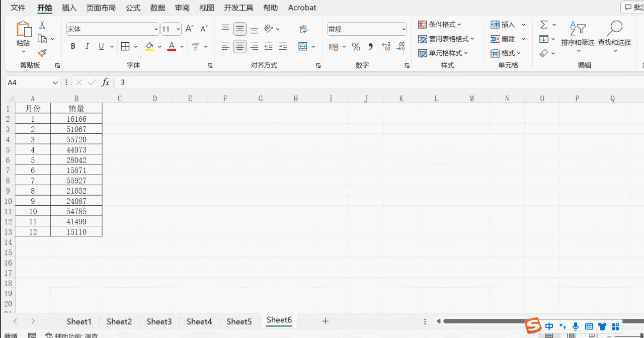This screenshot has height=338, width=644.
Task: Click the AutoSum sigma icon
Action: [544, 25]
